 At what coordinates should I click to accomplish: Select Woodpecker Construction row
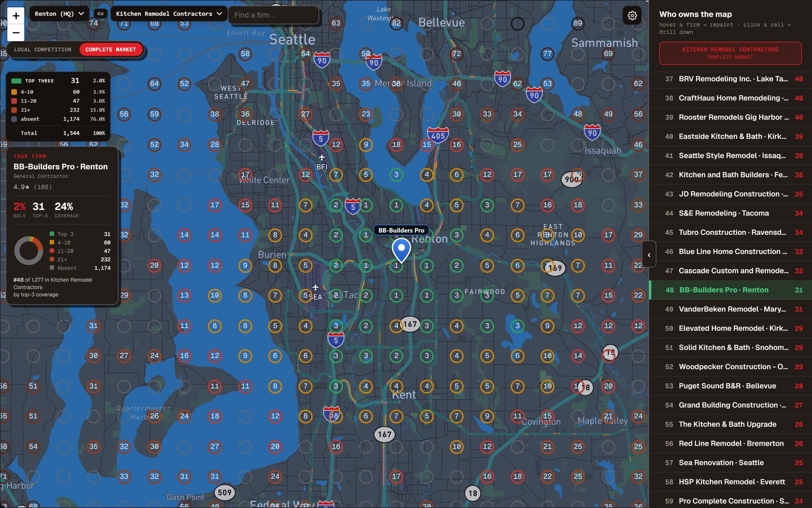click(x=731, y=367)
